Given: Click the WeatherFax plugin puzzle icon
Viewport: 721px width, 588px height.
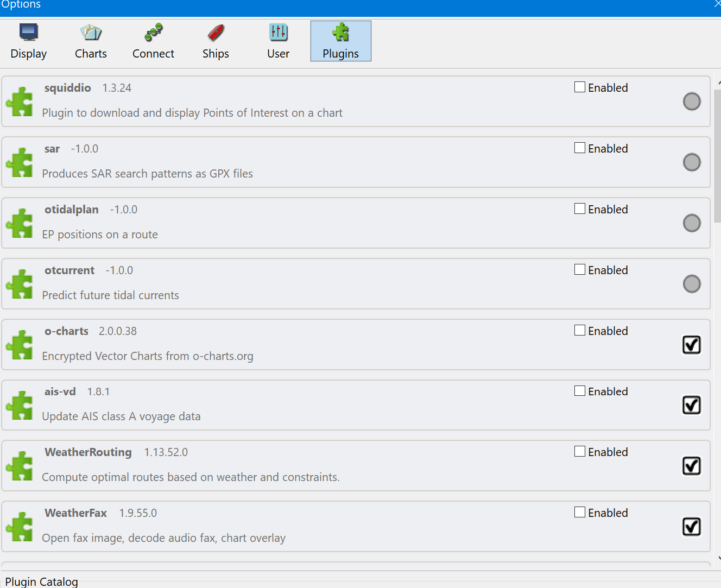Looking at the screenshot, I should [x=20, y=526].
